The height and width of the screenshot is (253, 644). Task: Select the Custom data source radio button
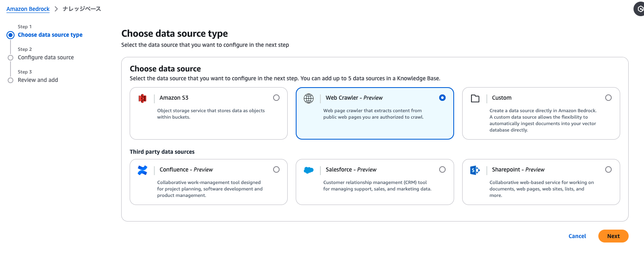point(608,98)
